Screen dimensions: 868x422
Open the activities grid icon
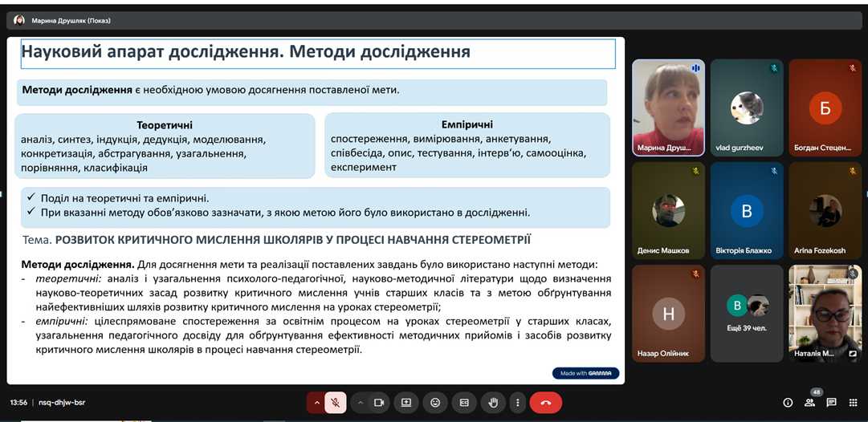click(852, 402)
